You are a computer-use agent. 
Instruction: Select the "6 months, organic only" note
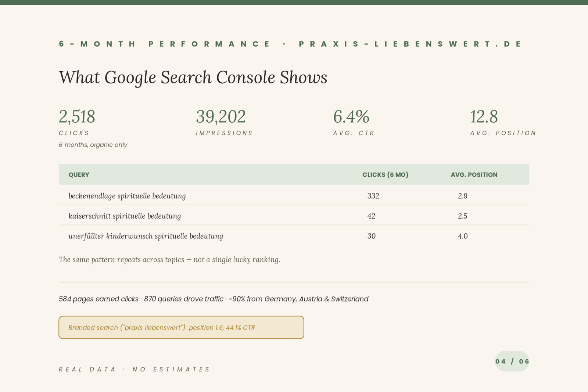[93, 145]
